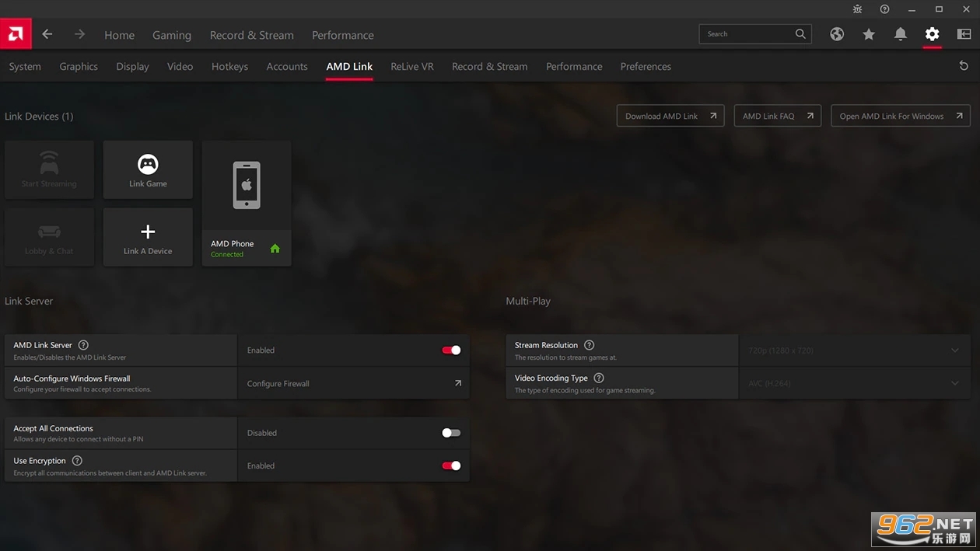
Task: Open the Gaming menu
Action: tap(172, 35)
